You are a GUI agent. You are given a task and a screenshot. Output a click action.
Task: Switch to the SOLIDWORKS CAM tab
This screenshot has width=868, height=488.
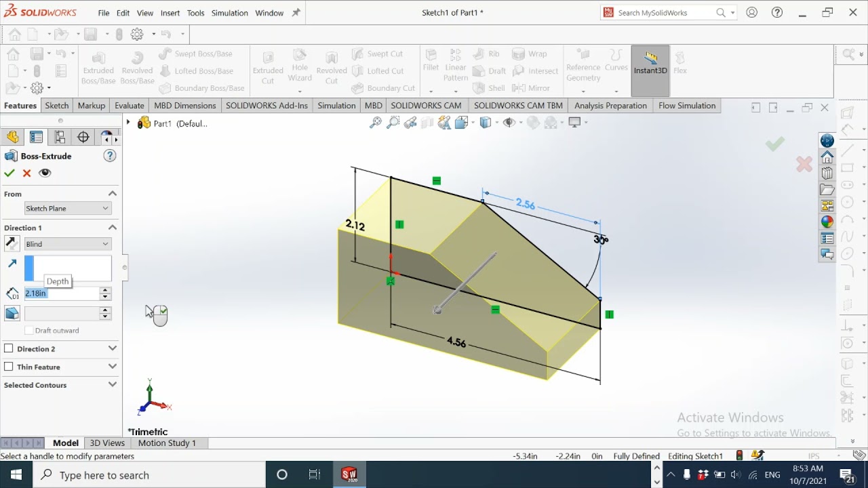[x=426, y=106]
